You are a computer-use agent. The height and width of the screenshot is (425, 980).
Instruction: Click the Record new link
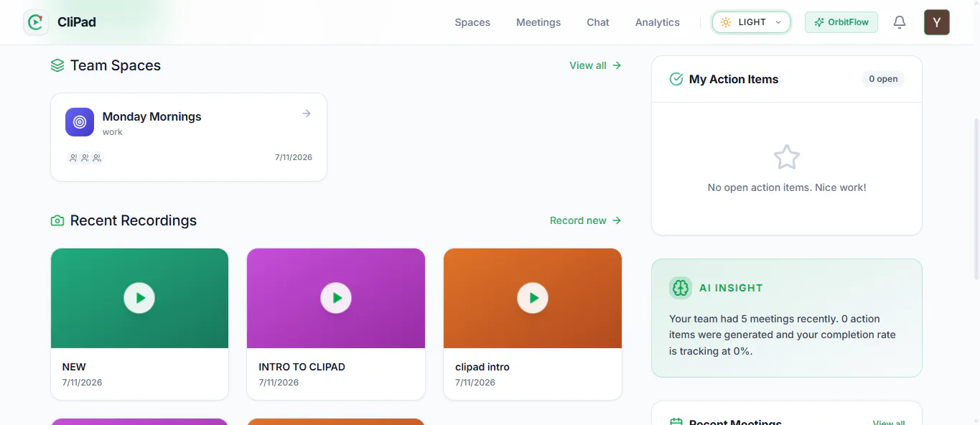[x=586, y=220]
